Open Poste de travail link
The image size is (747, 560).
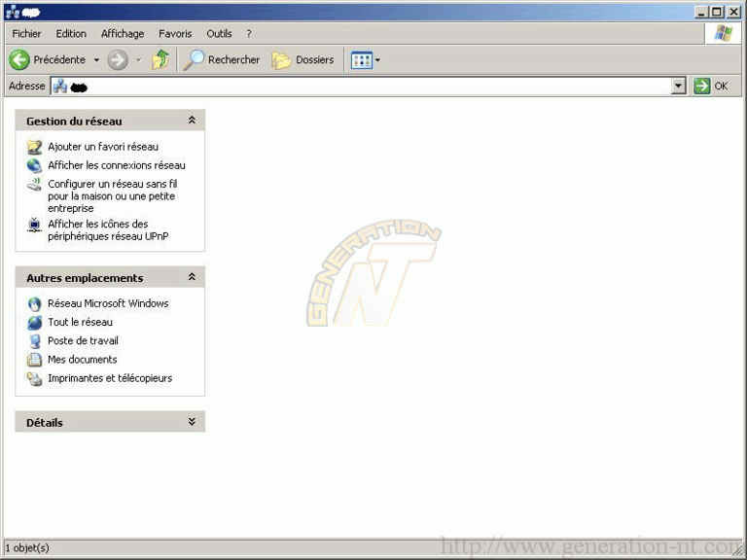point(83,341)
